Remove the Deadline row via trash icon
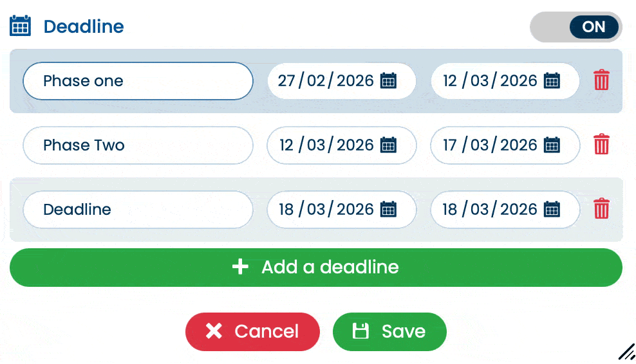Viewport: 636px width, 364px height. (x=601, y=209)
